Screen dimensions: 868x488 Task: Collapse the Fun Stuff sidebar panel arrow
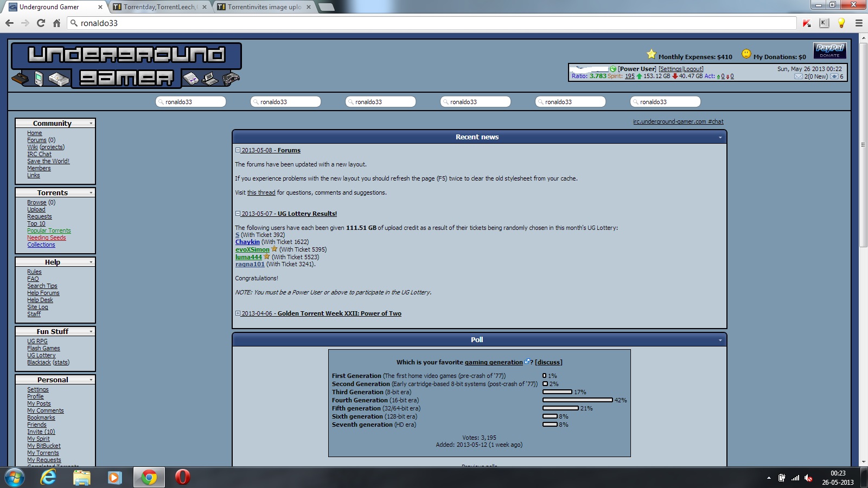click(x=91, y=332)
